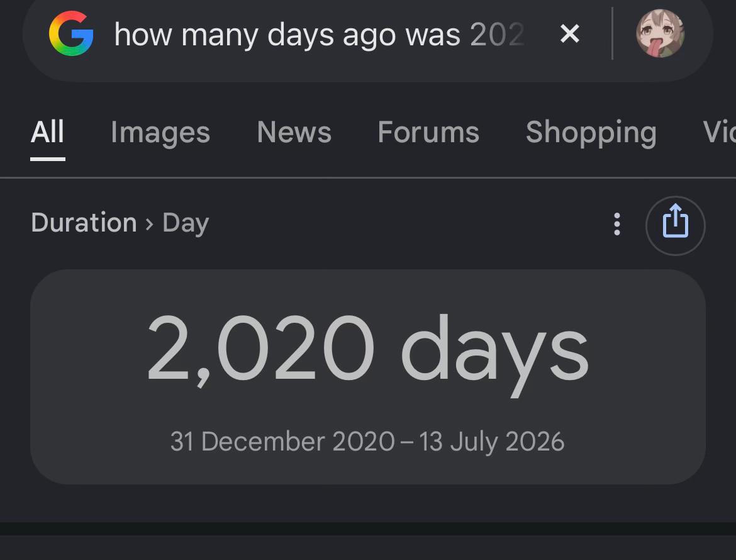Click the 31 December 2020 start date
The height and width of the screenshot is (560, 736).
[282, 442]
